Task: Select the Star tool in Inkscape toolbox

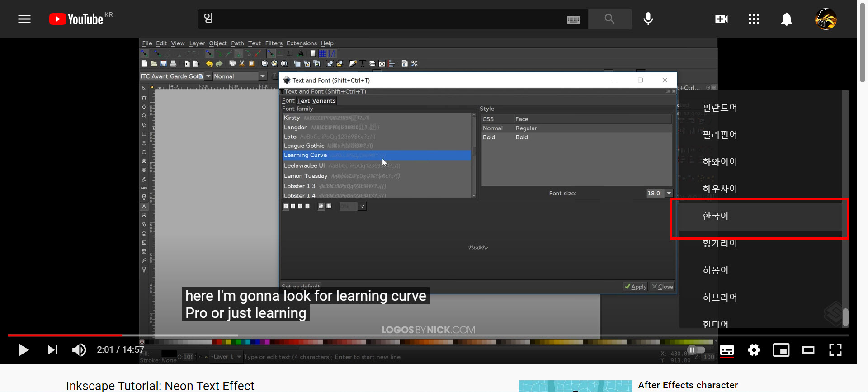Action: tap(144, 161)
